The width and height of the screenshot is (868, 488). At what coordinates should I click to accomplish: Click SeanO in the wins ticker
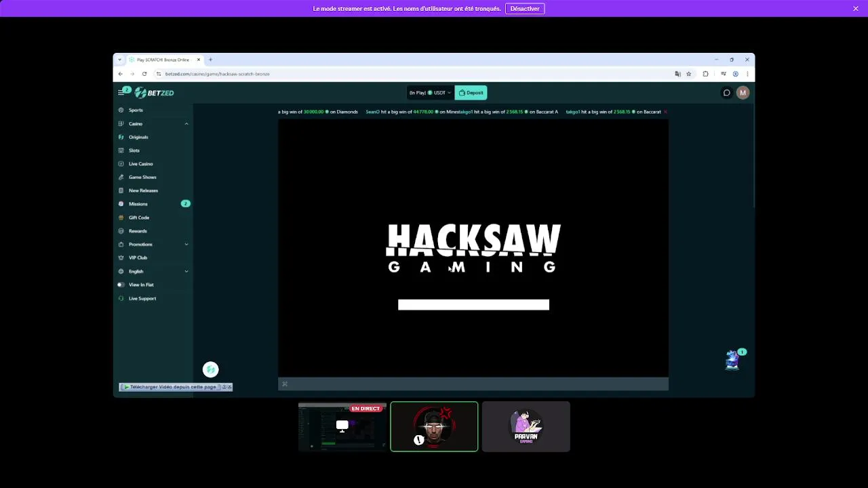372,112
